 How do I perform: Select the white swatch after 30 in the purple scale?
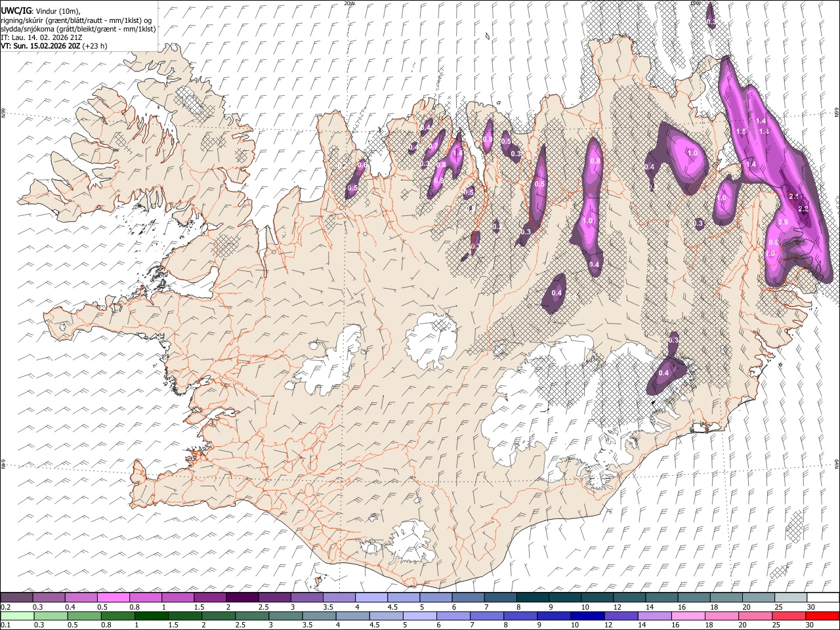(823, 597)
